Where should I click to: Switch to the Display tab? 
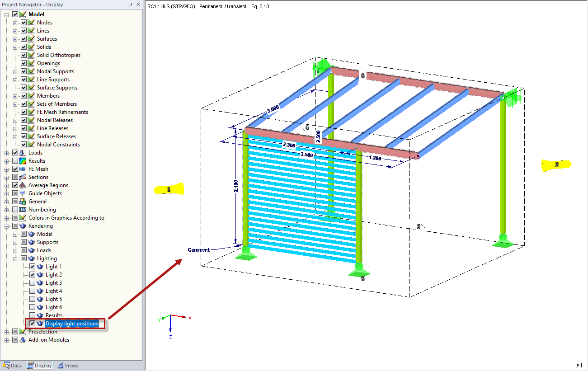click(x=39, y=366)
